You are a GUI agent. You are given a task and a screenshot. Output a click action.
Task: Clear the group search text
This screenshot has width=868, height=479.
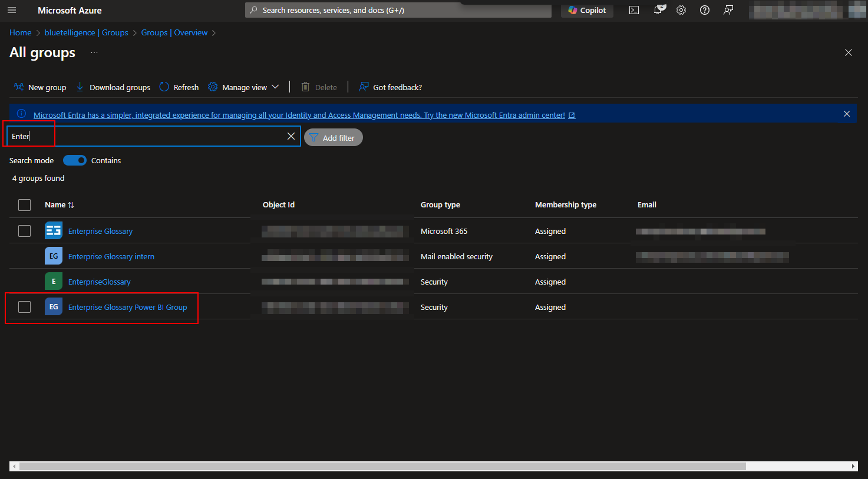click(291, 136)
